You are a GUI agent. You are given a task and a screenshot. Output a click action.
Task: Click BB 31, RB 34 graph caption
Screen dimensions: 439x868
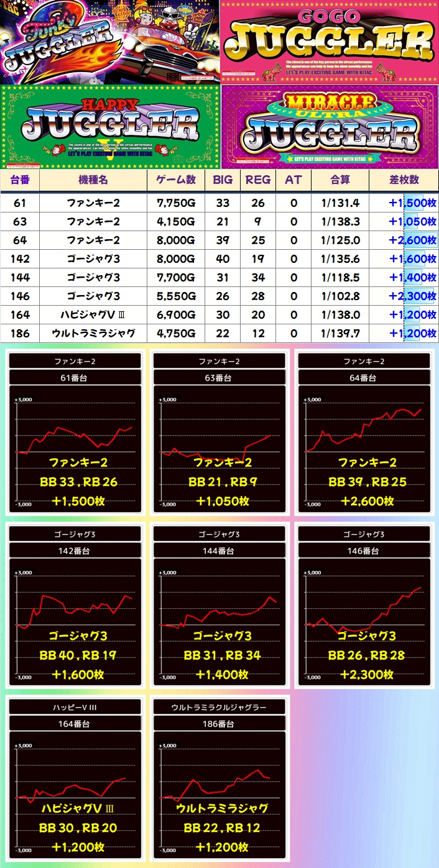tap(223, 656)
